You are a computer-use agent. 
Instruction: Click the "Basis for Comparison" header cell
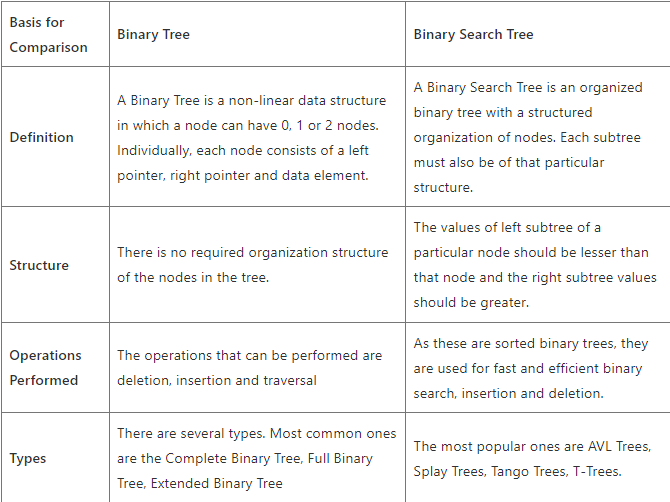(x=48, y=34)
